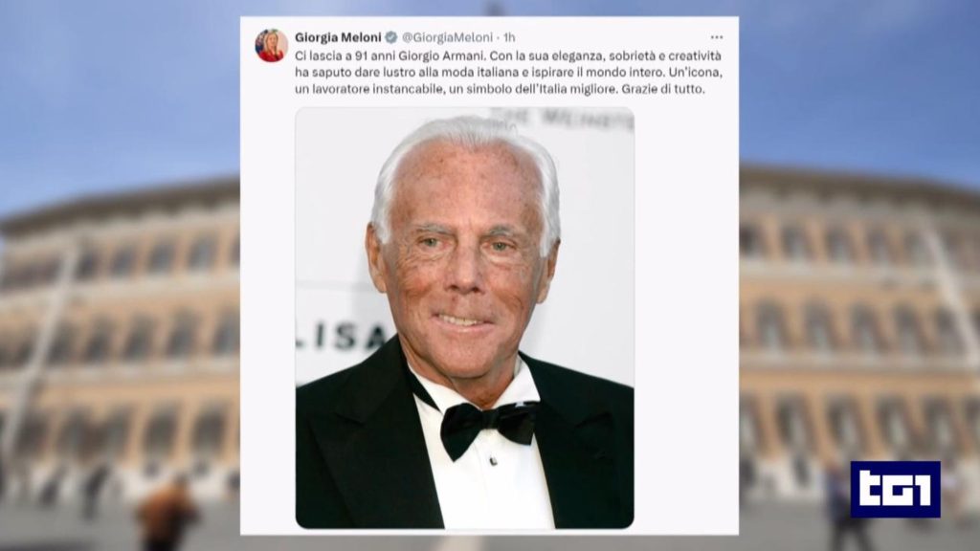
Task: Expand the attached portrait photo
Action: coord(464,318)
